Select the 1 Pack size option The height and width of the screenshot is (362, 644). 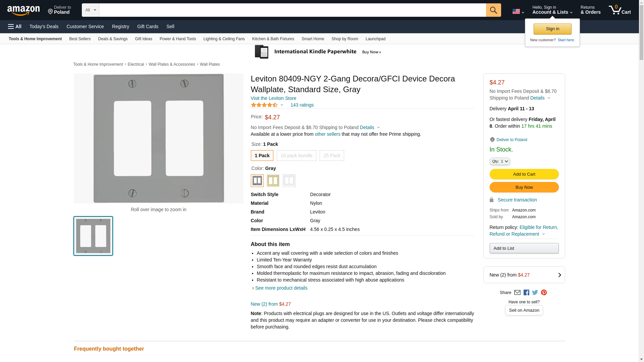pos(262,156)
